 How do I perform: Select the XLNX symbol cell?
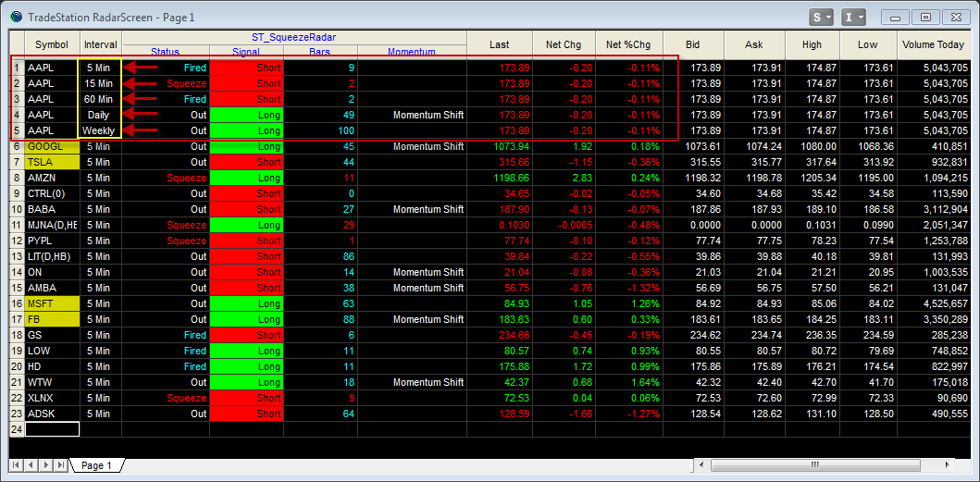tap(53, 398)
